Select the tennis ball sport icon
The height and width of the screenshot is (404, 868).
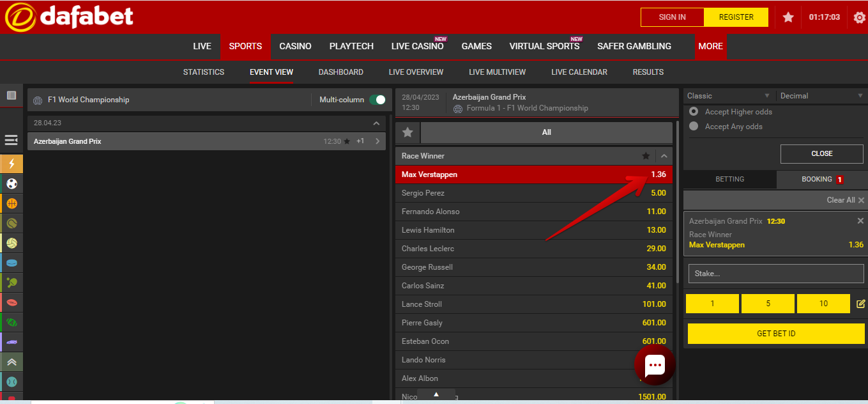pos(11,223)
